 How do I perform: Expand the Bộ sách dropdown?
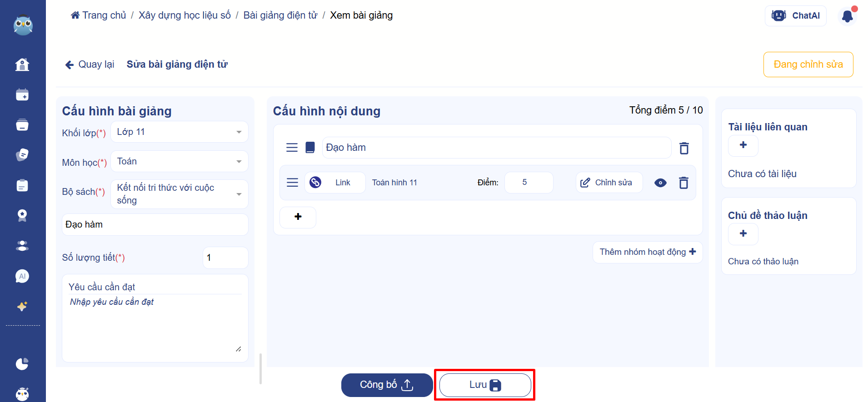click(180, 194)
